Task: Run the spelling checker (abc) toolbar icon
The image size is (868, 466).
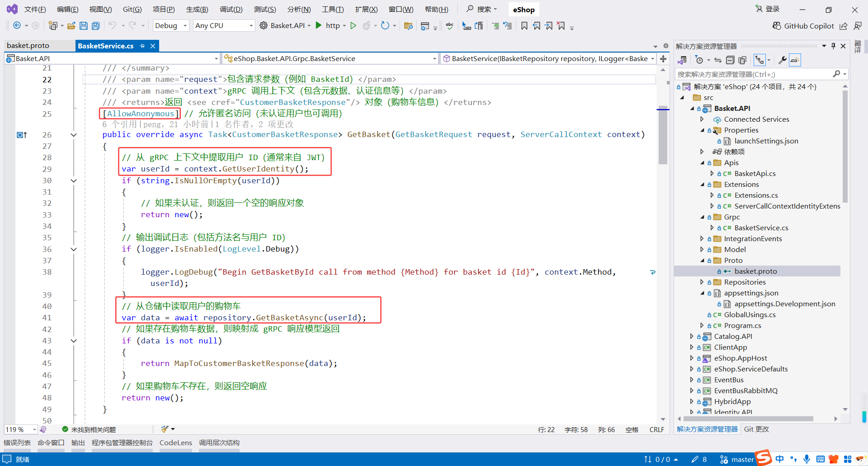Action: pyautogui.click(x=449, y=26)
